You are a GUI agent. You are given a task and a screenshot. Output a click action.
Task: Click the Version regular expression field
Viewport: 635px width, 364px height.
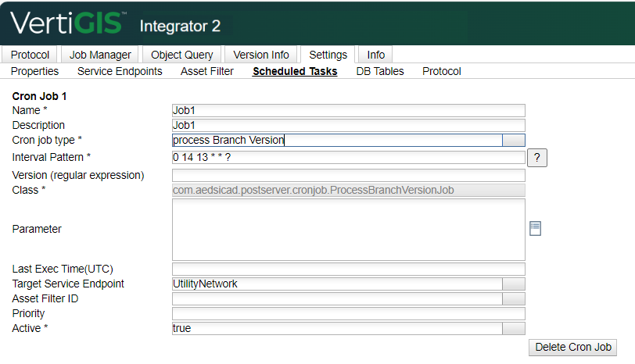pyautogui.click(x=348, y=176)
